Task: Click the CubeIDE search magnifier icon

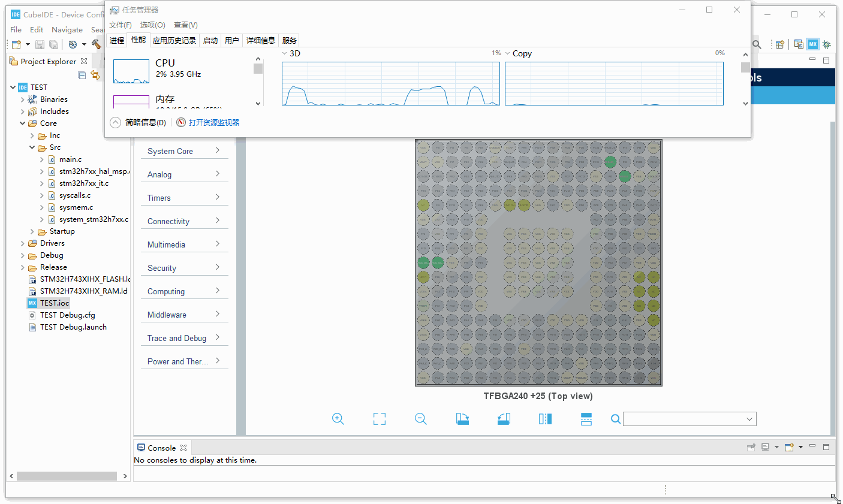Action: pyautogui.click(x=757, y=44)
